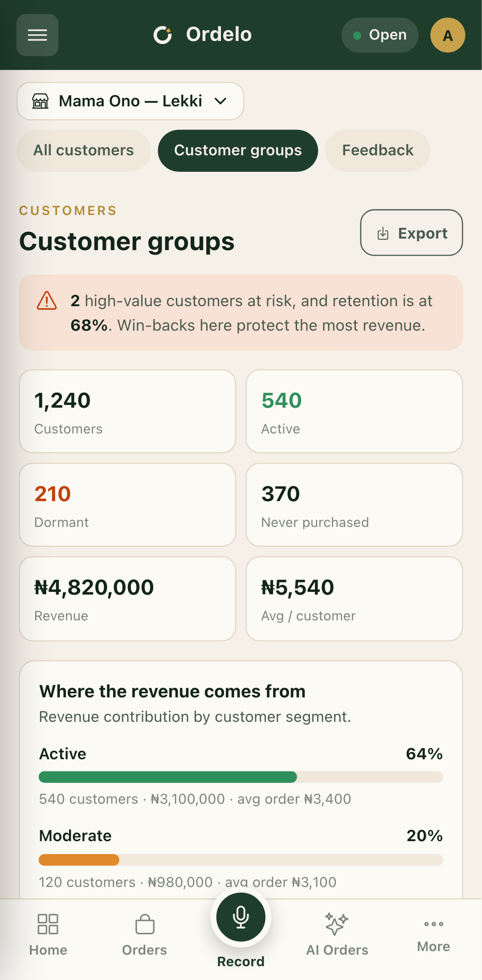Image resolution: width=482 pixels, height=980 pixels.
Task: Open the 210 Dormant customers card
Action: click(x=127, y=505)
